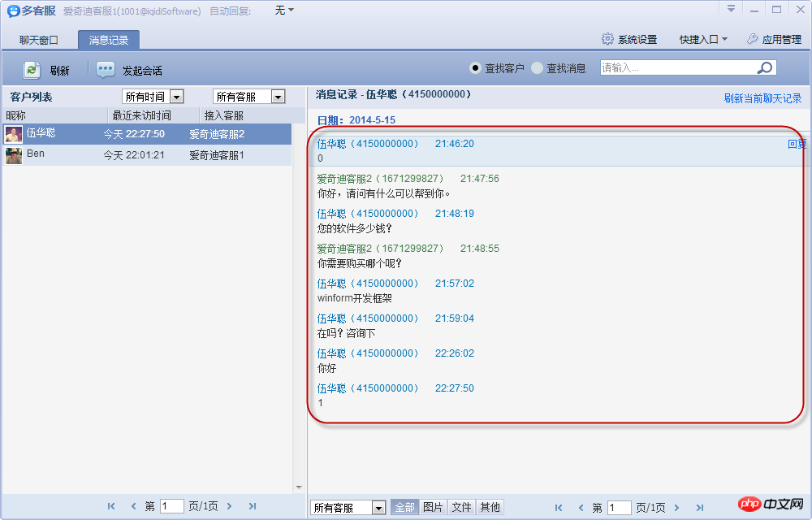This screenshot has width=812, height=520.
Task: Click the sender line timestamped 22:26:02
Action: [395, 353]
